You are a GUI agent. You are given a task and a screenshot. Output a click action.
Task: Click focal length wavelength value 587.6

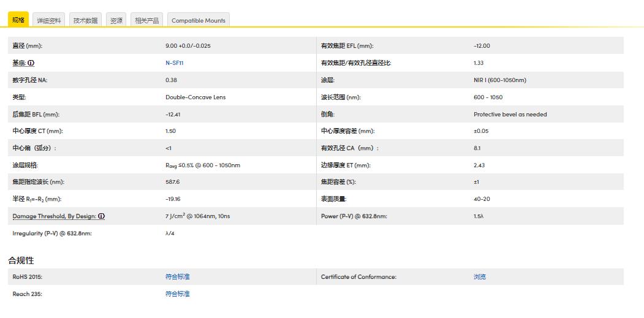pos(173,181)
